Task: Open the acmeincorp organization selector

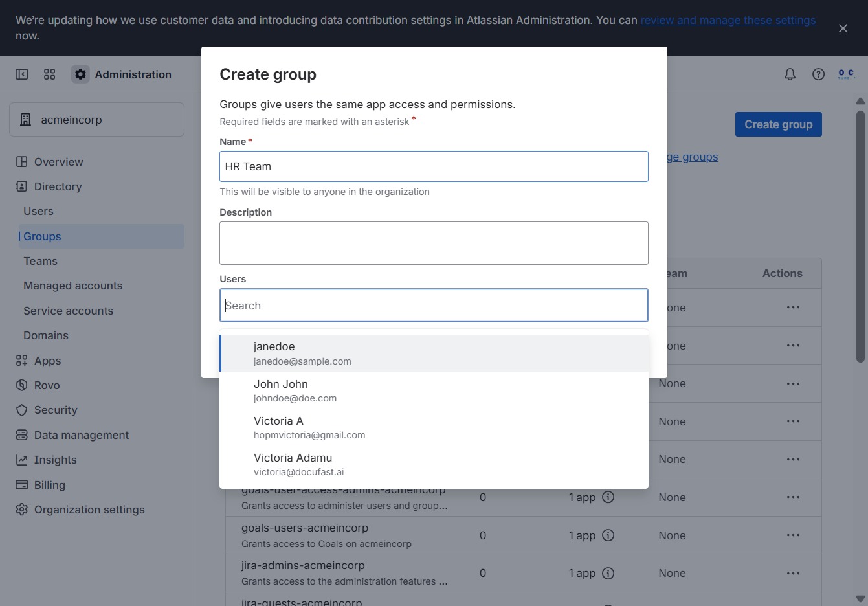Action: coord(96,120)
